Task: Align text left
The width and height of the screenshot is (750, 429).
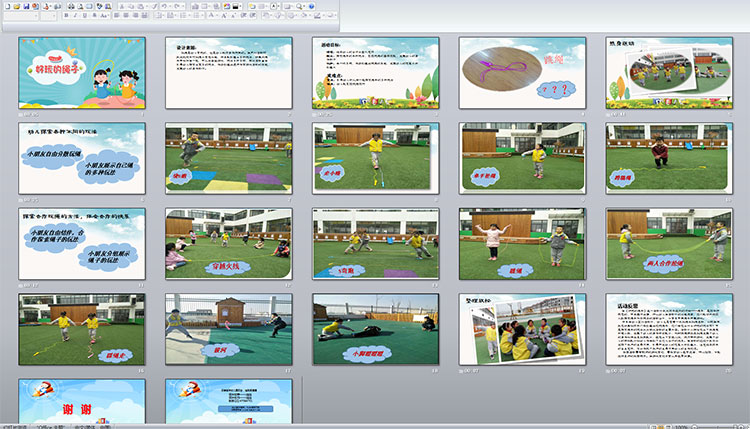Action: (x=116, y=15)
